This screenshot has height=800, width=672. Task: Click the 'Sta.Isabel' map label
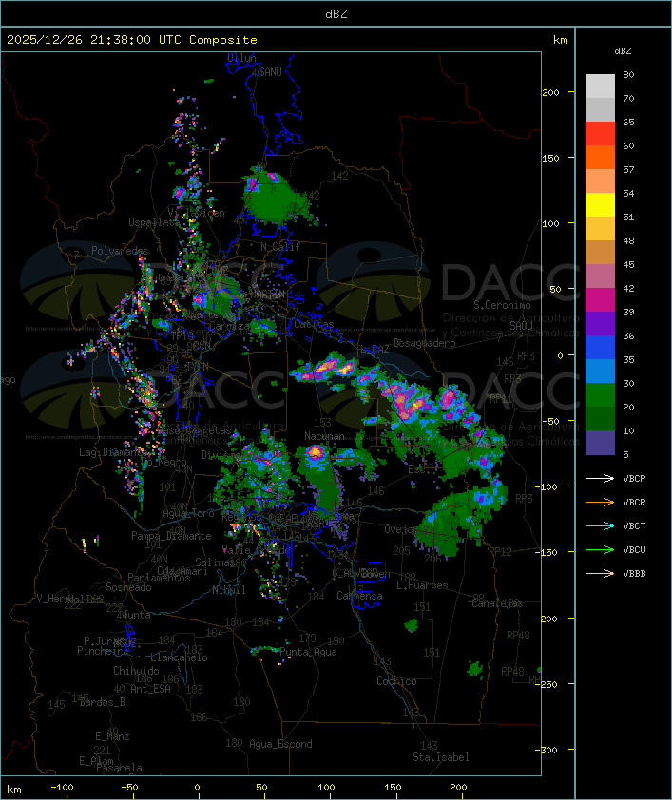pyautogui.click(x=441, y=757)
